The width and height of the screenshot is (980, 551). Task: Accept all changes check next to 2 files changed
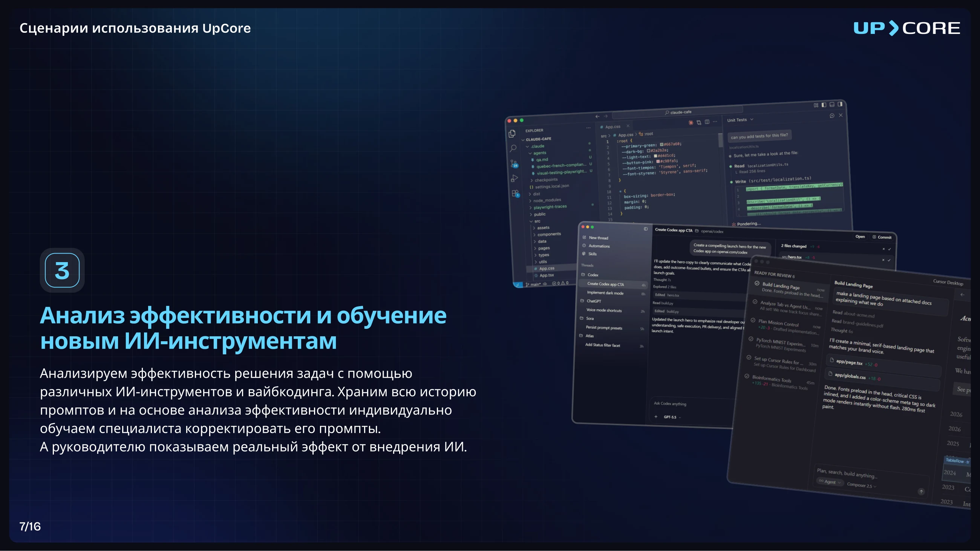890,249
